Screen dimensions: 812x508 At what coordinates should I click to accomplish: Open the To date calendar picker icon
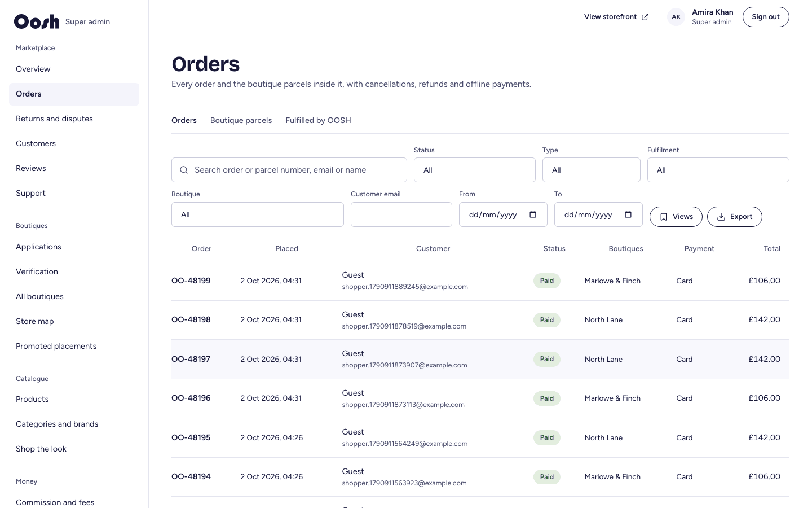[628, 214]
